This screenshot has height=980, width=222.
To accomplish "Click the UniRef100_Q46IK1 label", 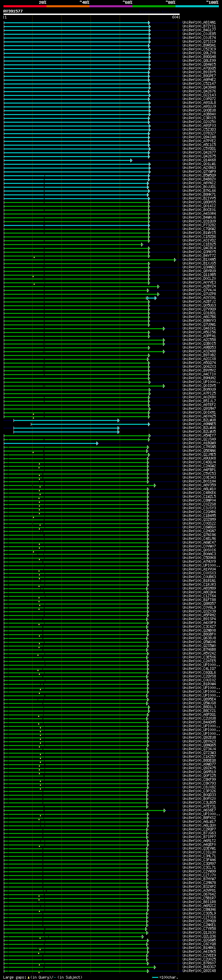I will 199,328.
